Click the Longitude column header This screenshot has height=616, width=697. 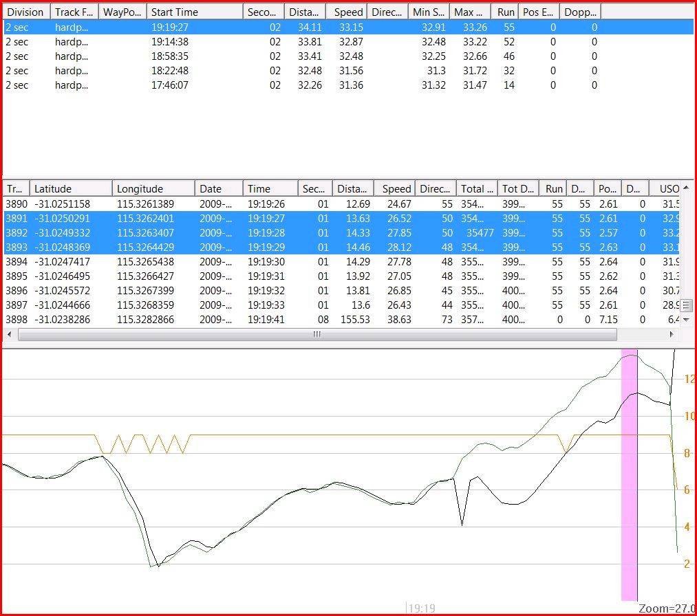coord(153,188)
